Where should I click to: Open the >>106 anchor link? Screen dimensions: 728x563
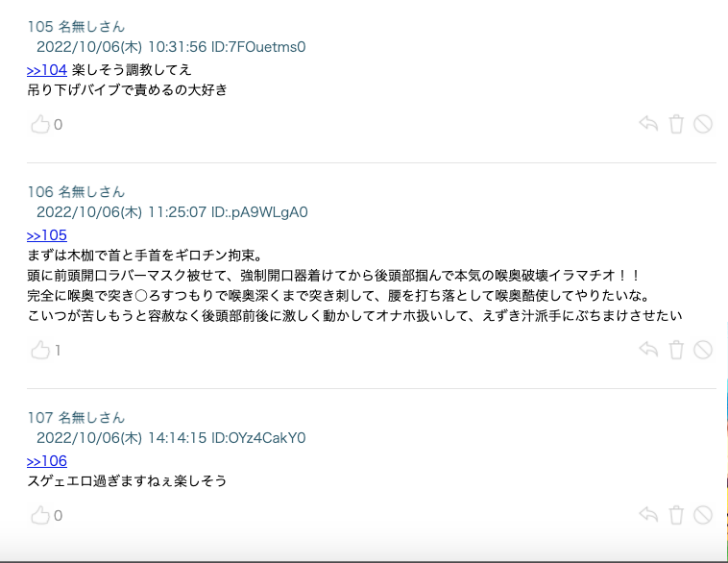(47, 461)
